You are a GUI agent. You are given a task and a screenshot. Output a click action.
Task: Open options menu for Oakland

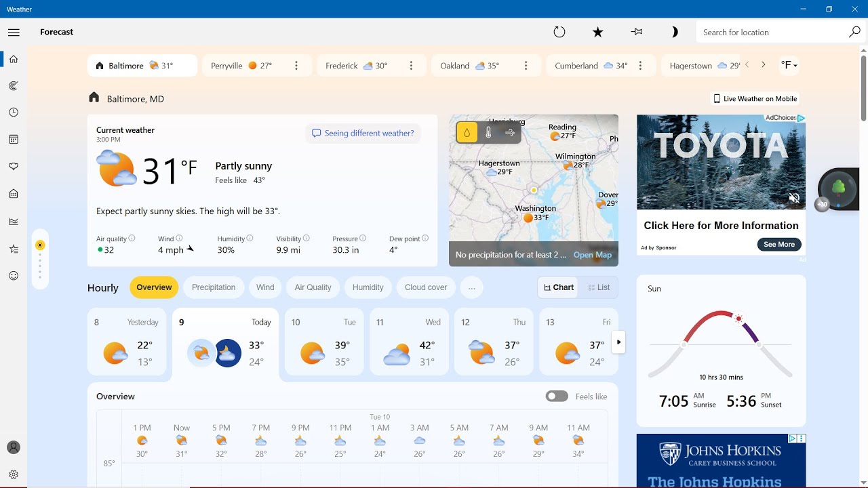click(526, 66)
